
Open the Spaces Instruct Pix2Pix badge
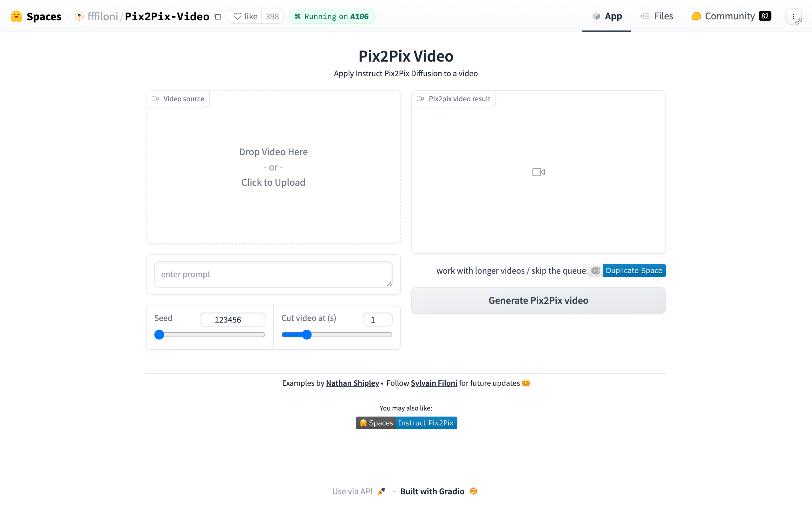(406, 423)
